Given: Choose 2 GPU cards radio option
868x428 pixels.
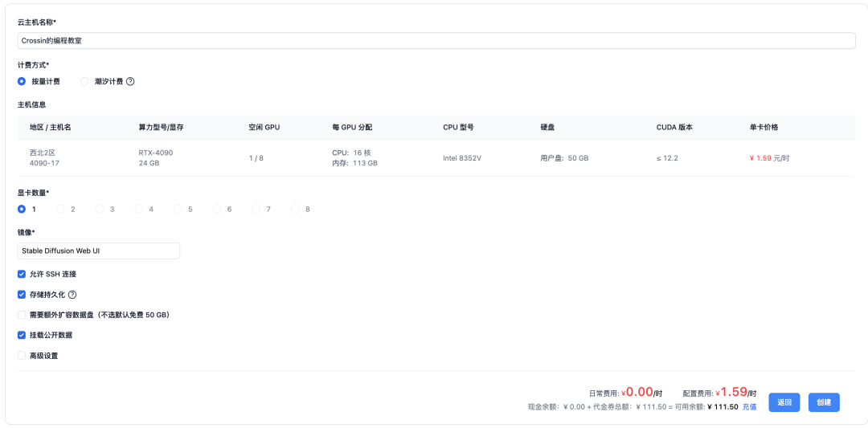Looking at the screenshot, I should pyautogui.click(x=60, y=209).
